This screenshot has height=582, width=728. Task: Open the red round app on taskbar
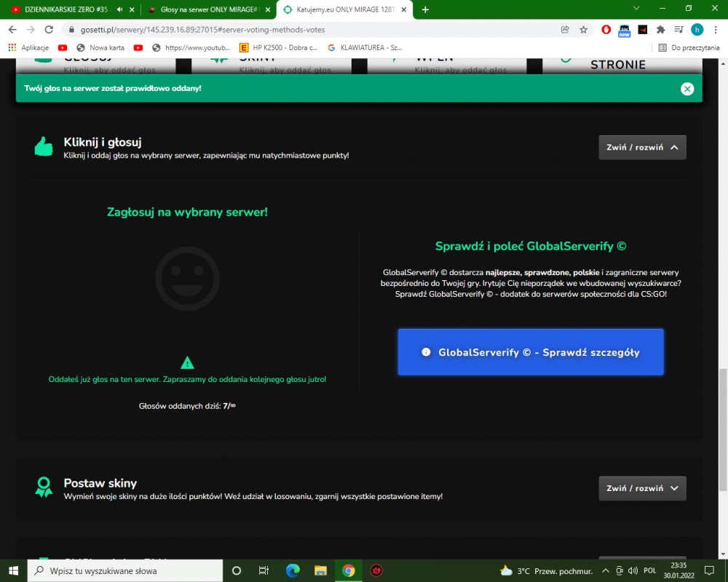click(x=376, y=570)
